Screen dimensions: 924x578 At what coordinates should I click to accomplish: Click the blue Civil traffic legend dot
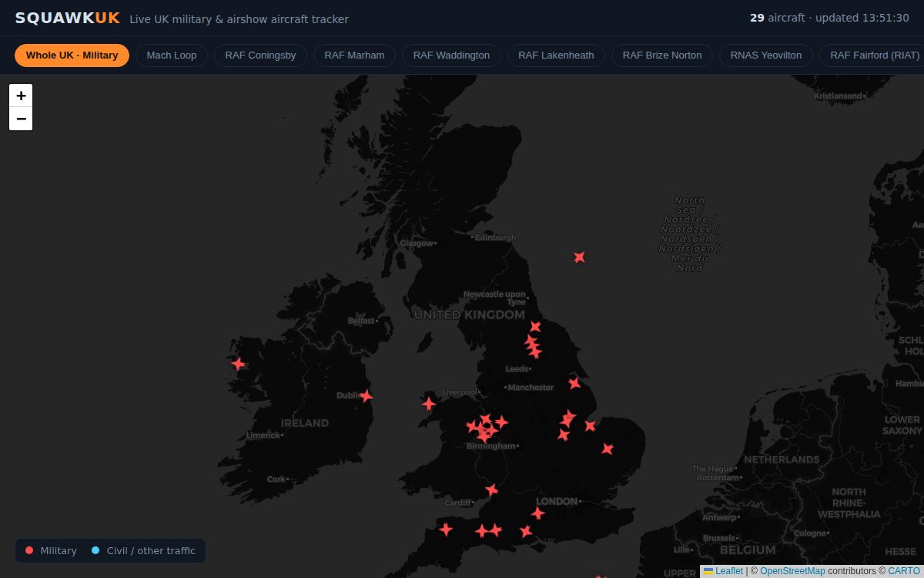(95, 550)
